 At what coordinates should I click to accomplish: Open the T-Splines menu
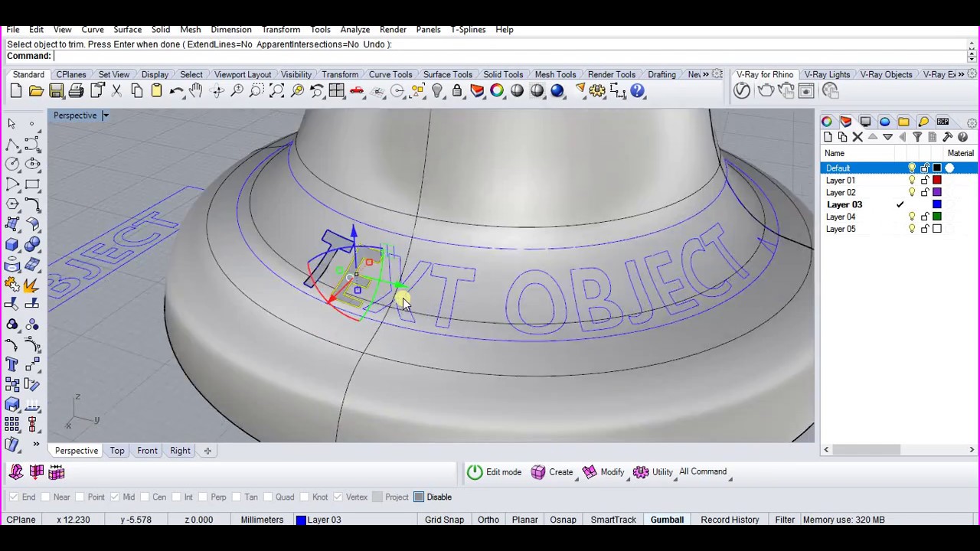468,29
